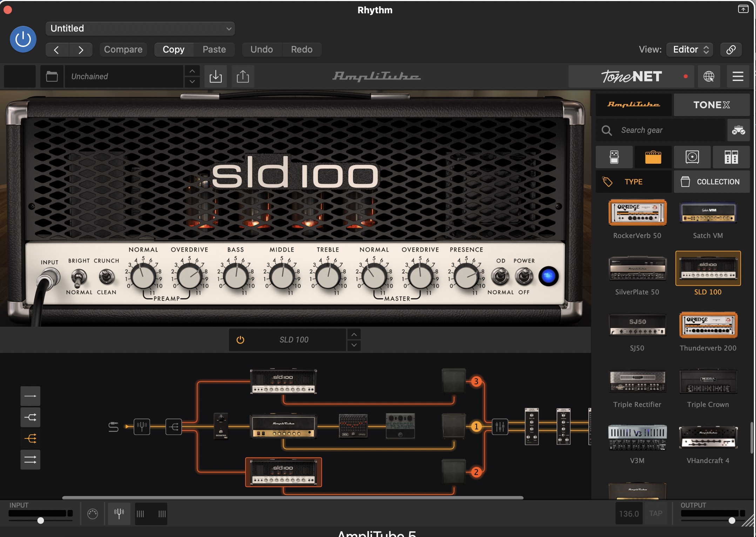Toggle the plugin power bypass button
The width and height of the screenshot is (756, 537).
[x=23, y=39]
